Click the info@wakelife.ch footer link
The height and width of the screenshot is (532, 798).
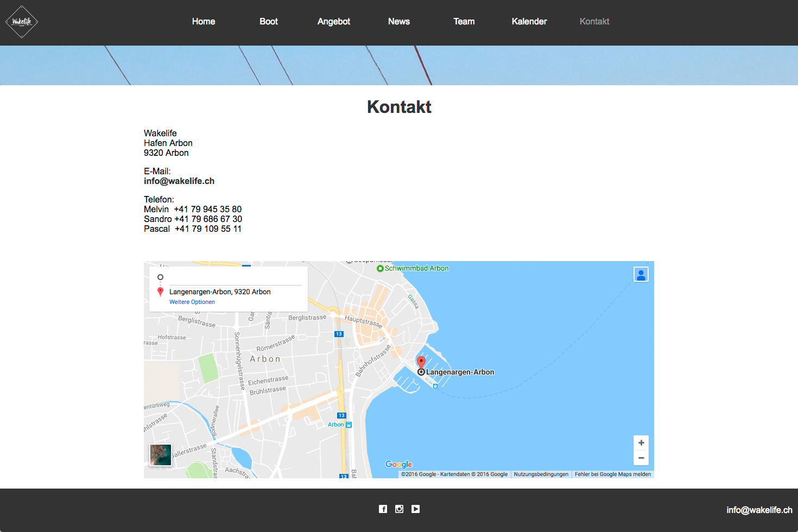pos(759,510)
